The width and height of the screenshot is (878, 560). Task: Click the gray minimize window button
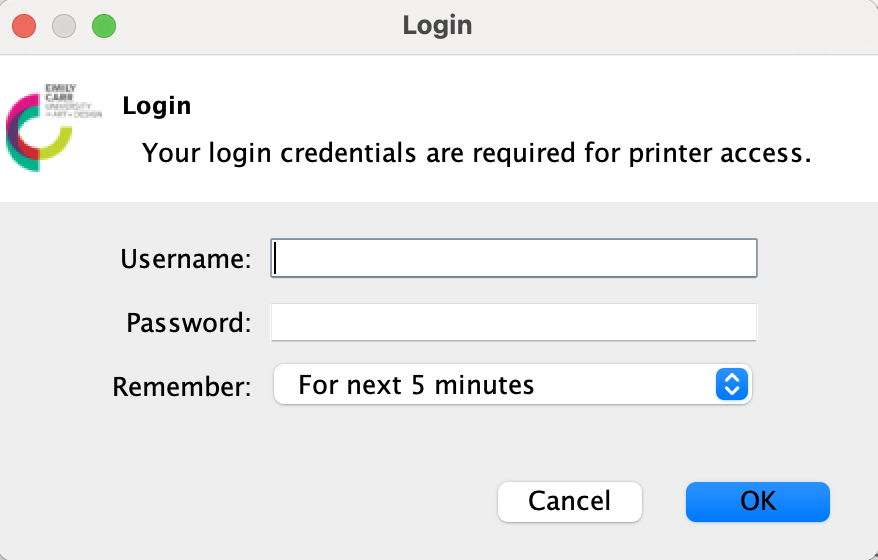pyautogui.click(x=64, y=26)
